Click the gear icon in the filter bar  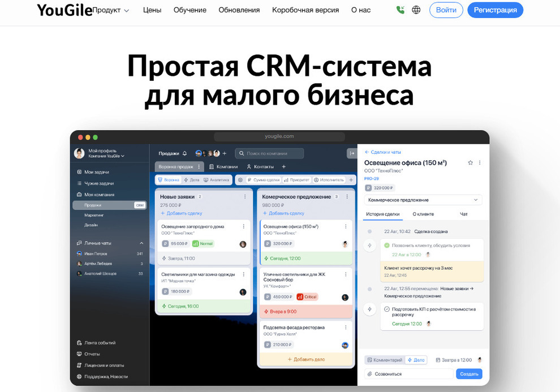tap(240, 180)
